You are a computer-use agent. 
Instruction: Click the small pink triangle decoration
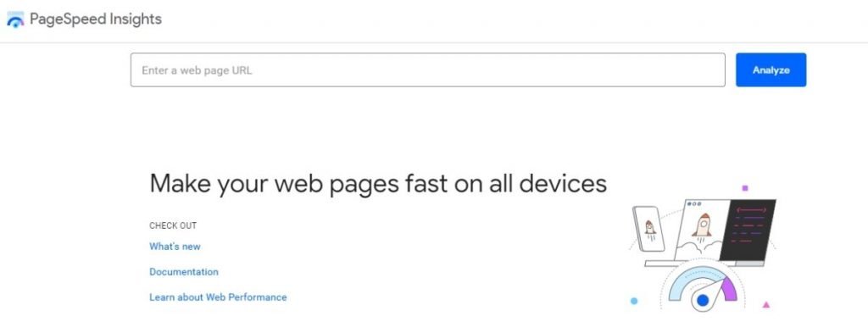click(x=766, y=305)
